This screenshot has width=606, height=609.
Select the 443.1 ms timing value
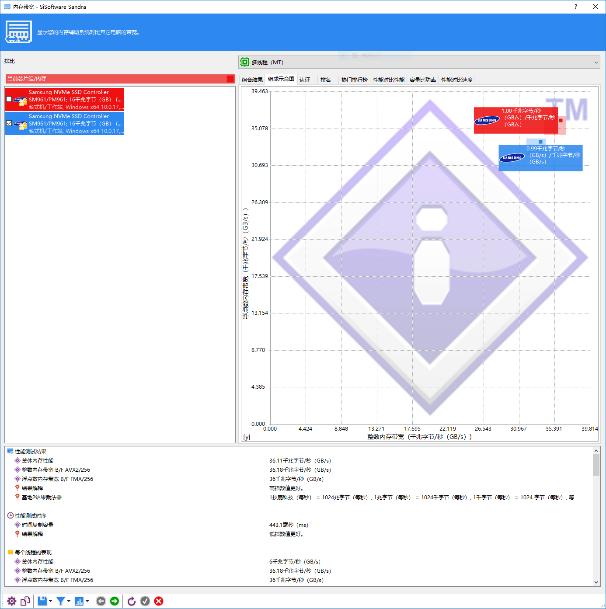coord(289,525)
